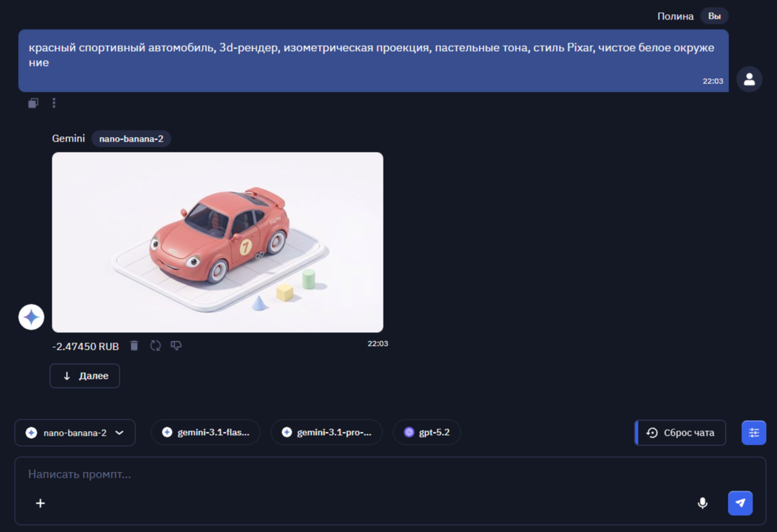Click the copy icon below user message
The image size is (777, 532).
[x=33, y=103]
